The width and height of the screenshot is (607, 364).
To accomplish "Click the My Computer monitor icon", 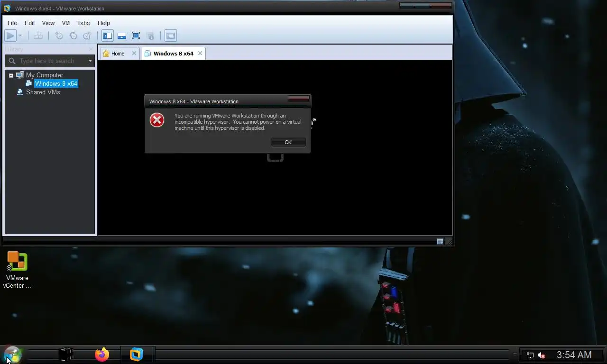I will [20, 75].
